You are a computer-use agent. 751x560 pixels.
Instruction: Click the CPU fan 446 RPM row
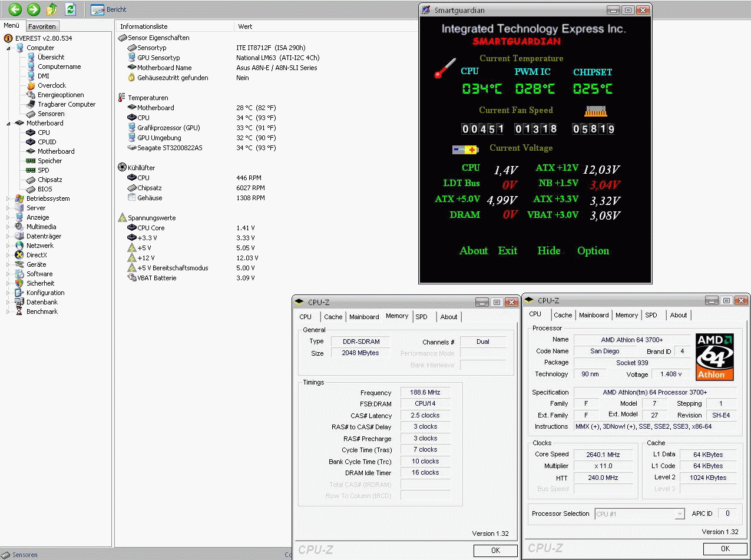(194, 178)
